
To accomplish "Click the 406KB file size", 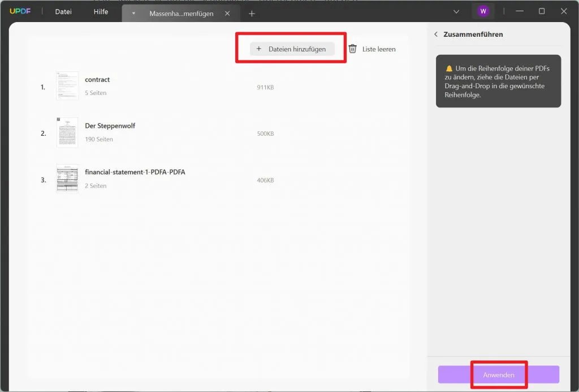I will pos(266,180).
